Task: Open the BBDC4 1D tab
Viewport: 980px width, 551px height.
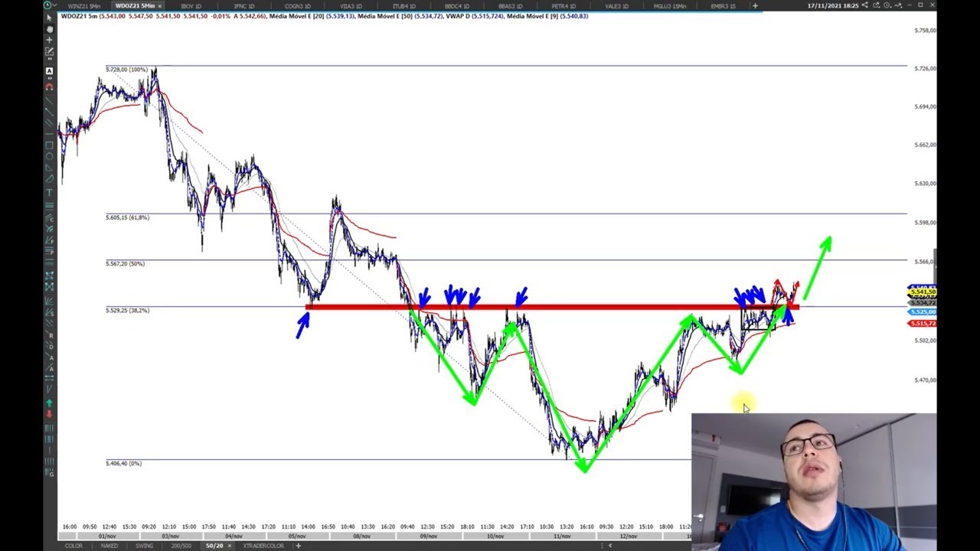Action: click(x=457, y=6)
